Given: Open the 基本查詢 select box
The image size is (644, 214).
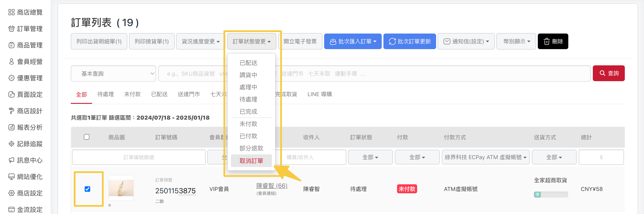Looking at the screenshot, I should pos(113,74).
